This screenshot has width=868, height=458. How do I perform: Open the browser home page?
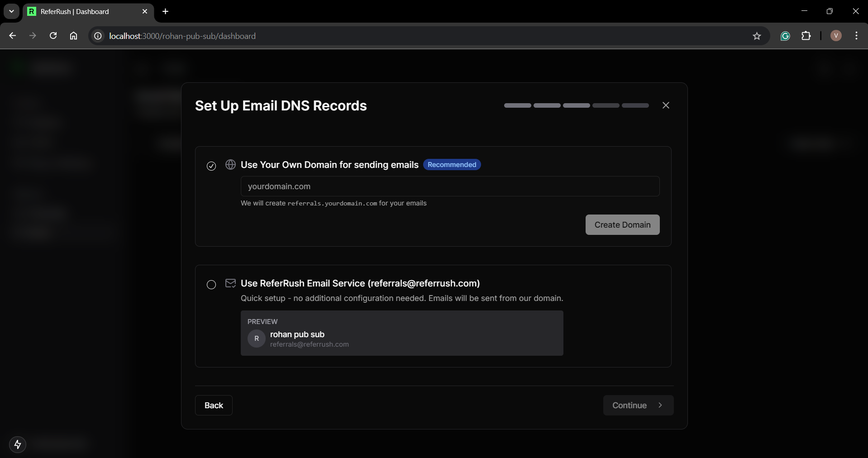(x=73, y=36)
